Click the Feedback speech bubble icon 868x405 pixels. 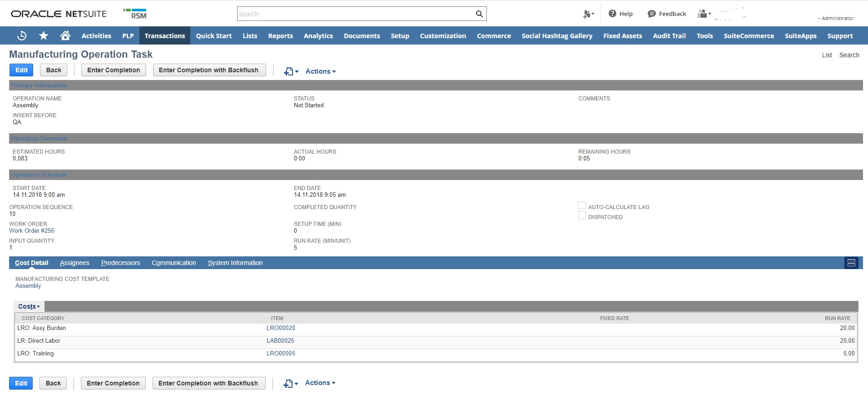pos(651,14)
